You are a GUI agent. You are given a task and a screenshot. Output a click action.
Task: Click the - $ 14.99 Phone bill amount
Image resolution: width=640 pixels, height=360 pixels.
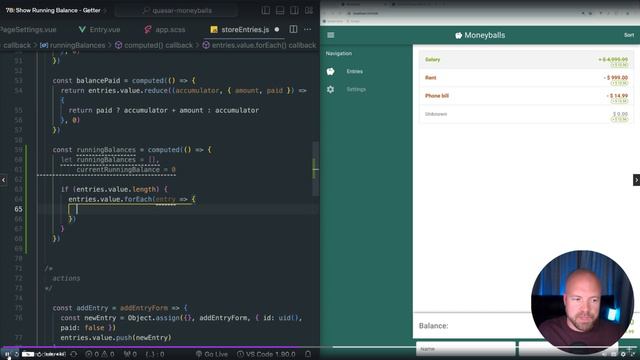(617, 96)
